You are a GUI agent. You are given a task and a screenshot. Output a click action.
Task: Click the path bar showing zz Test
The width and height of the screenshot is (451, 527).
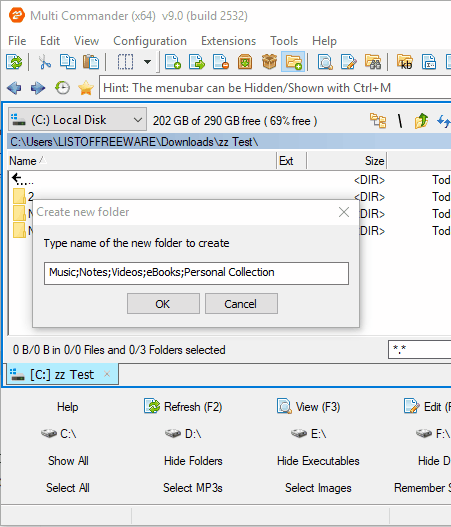coord(229,141)
